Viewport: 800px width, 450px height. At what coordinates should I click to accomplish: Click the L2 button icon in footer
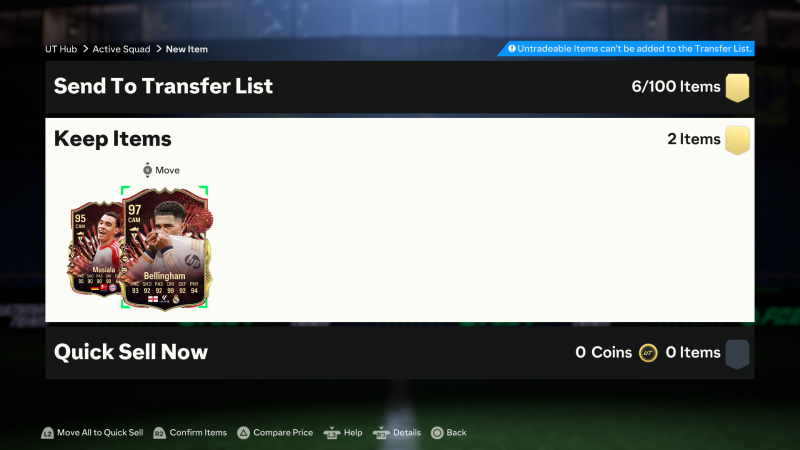pos(47,433)
